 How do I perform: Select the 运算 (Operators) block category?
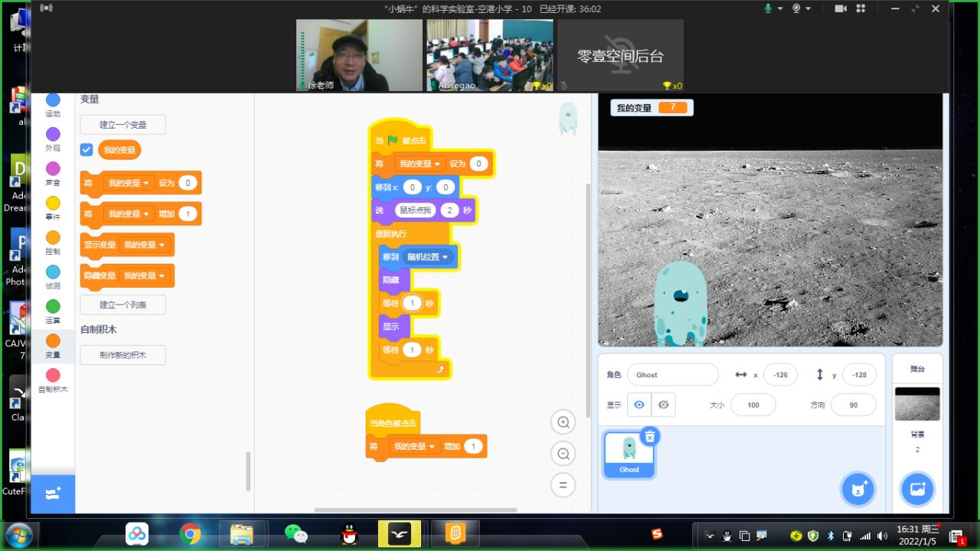pos(53,311)
